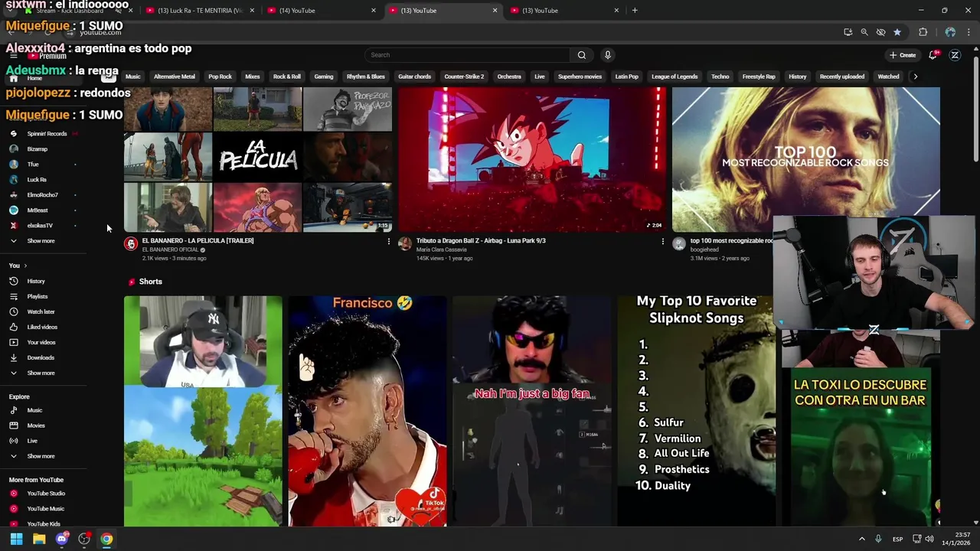This screenshot has width=980, height=551.
Task: Open Chrome three-dot menu
Action: point(969,32)
